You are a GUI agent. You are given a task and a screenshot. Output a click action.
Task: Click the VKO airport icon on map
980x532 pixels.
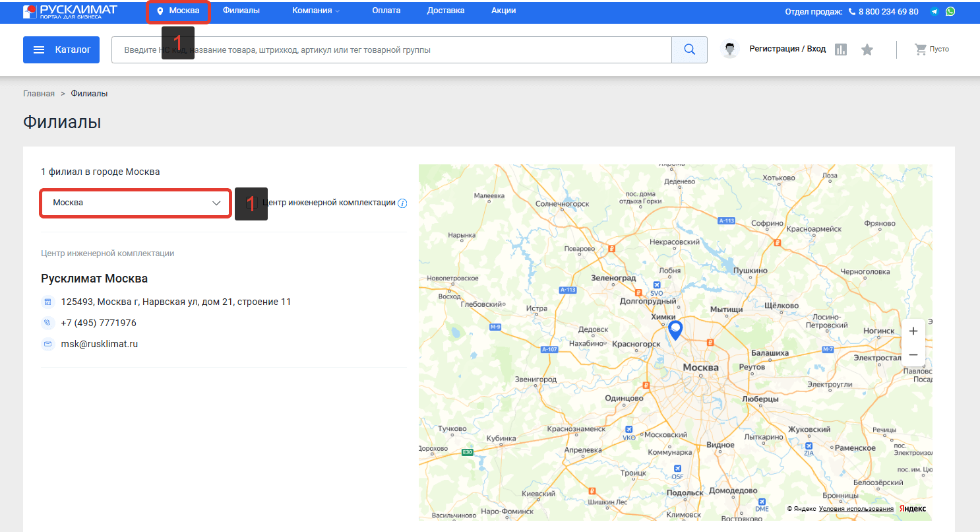pyautogui.click(x=629, y=429)
